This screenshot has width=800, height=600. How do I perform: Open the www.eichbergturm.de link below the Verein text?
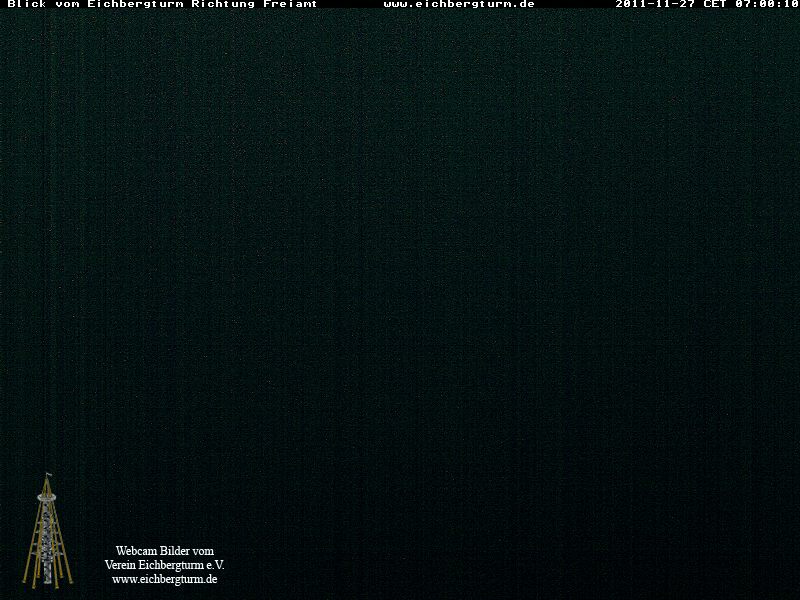pos(165,579)
